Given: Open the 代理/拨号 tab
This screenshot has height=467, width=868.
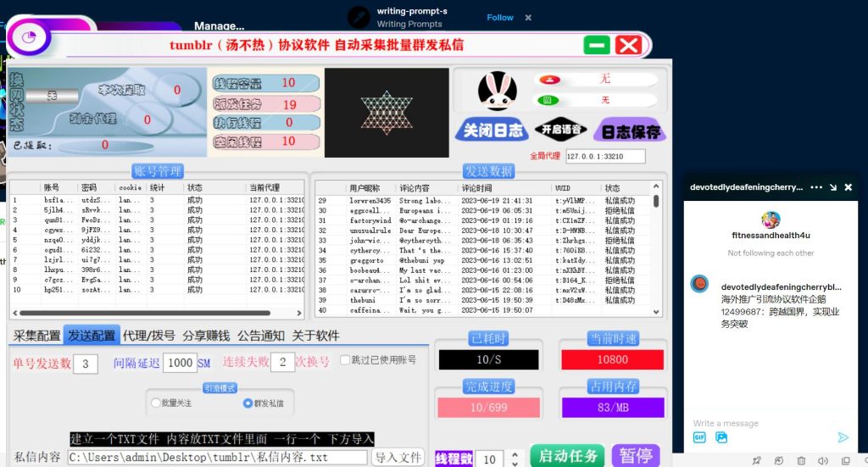Looking at the screenshot, I should point(148,336).
